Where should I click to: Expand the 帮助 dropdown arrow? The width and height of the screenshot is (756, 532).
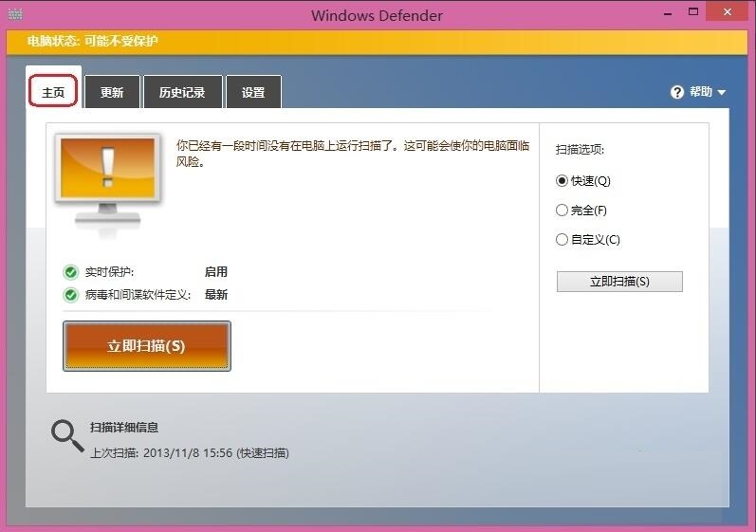click(x=721, y=92)
